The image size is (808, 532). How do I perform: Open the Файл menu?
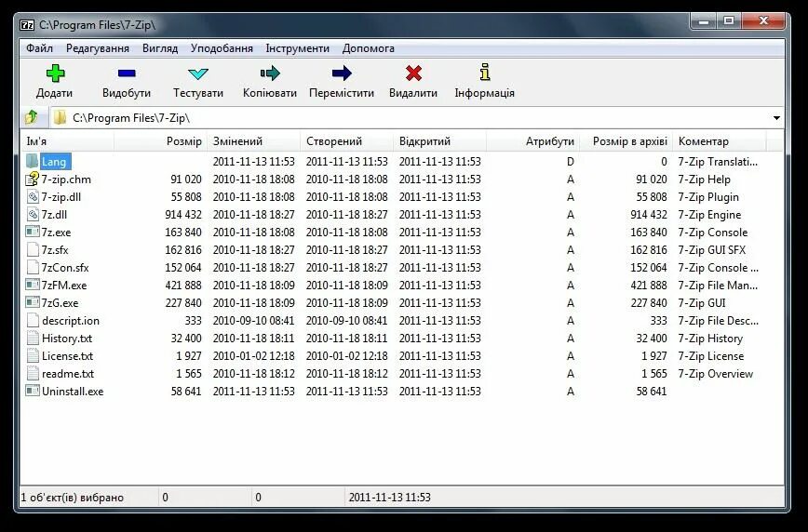(x=40, y=47)
